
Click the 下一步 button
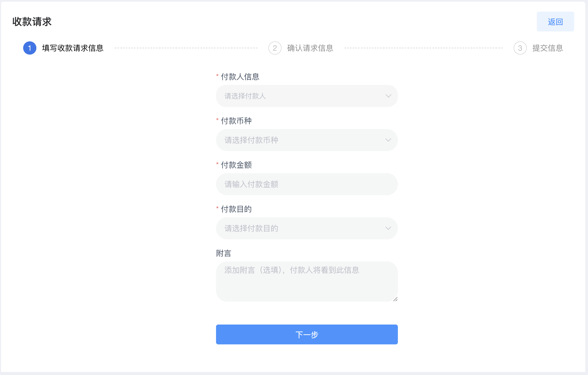click(307, 334)
